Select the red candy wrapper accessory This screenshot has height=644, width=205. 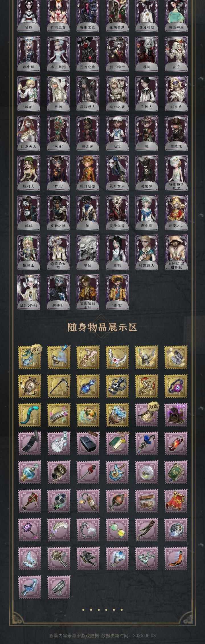click(x=176, y=444)
